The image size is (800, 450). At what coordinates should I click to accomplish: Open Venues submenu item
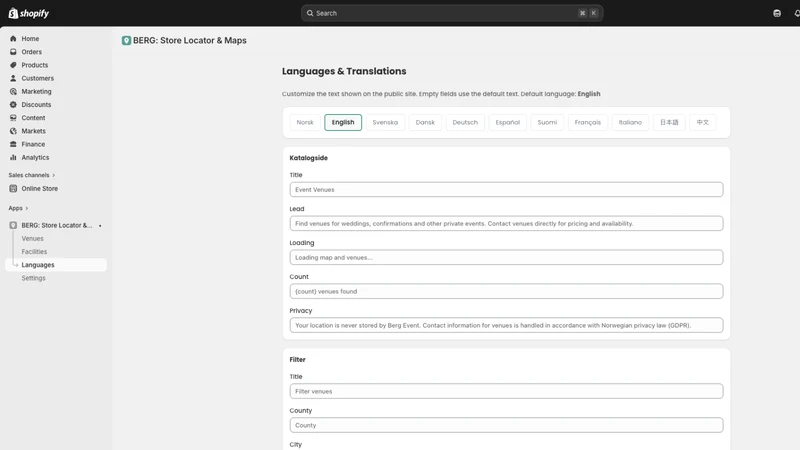pyautogui.click(x=33, y=239)
